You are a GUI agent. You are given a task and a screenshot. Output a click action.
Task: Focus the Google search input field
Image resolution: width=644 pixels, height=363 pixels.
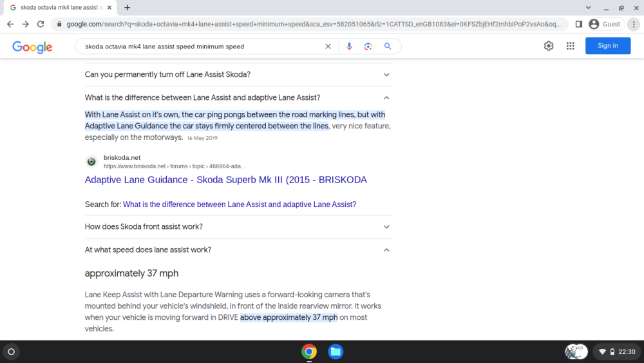[201, 46]
